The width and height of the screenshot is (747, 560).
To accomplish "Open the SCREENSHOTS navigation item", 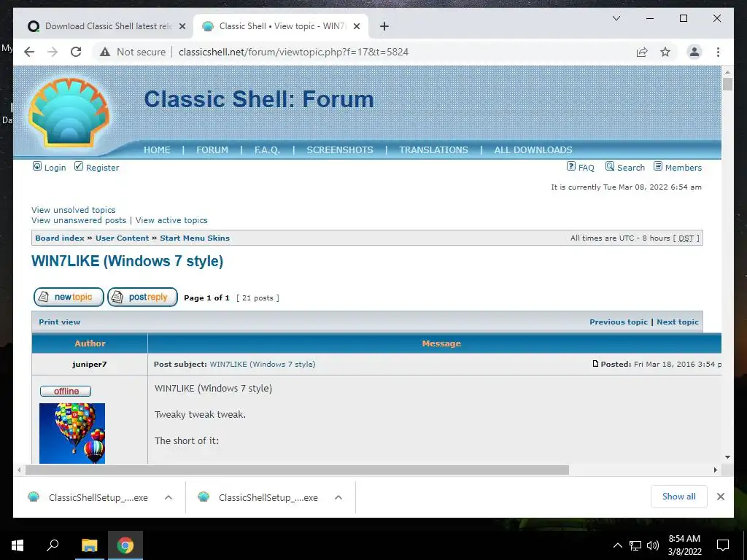I will (x=340, y=149).
